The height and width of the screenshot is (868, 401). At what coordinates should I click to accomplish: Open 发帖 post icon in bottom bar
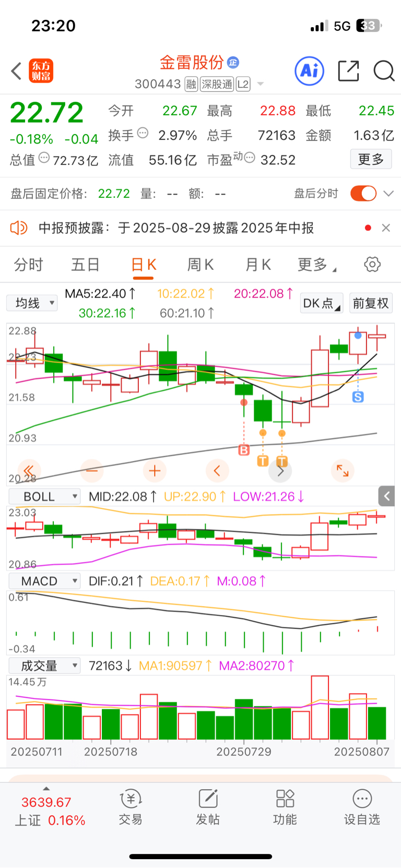pos(208,807)
